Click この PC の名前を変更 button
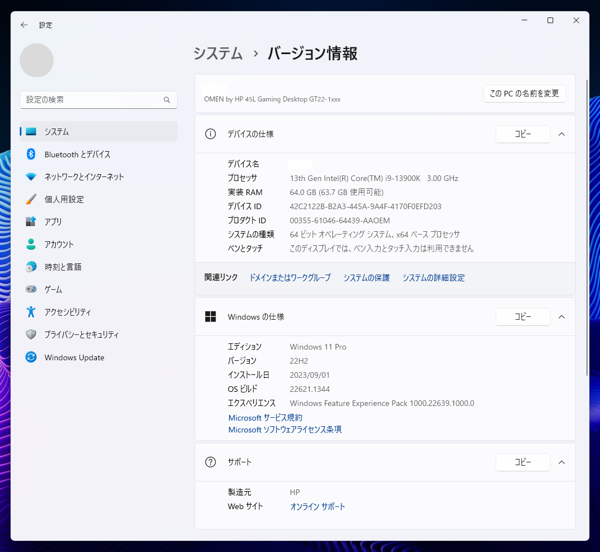The height and width of the screenshot is (552, 600). (524, 93)
